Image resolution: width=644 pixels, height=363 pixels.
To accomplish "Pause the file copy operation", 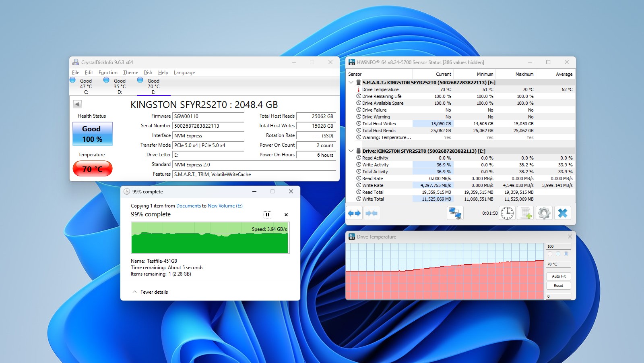I will point(267,215).
